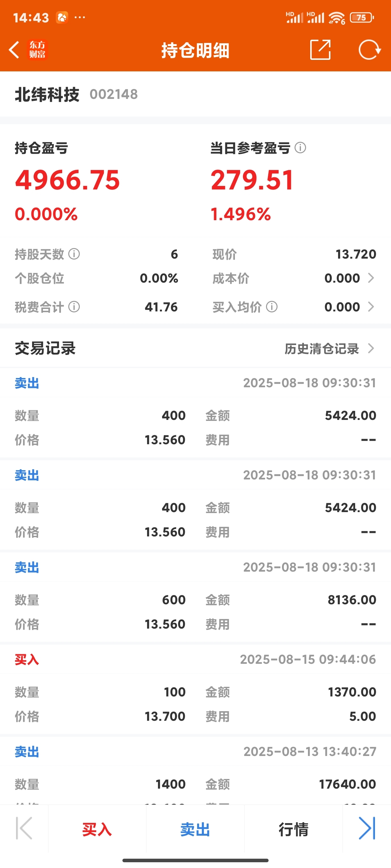Select the 买入 record from 2025-08-15
Viewport: 391px width, 868px height.
click(x=195, y=688)
